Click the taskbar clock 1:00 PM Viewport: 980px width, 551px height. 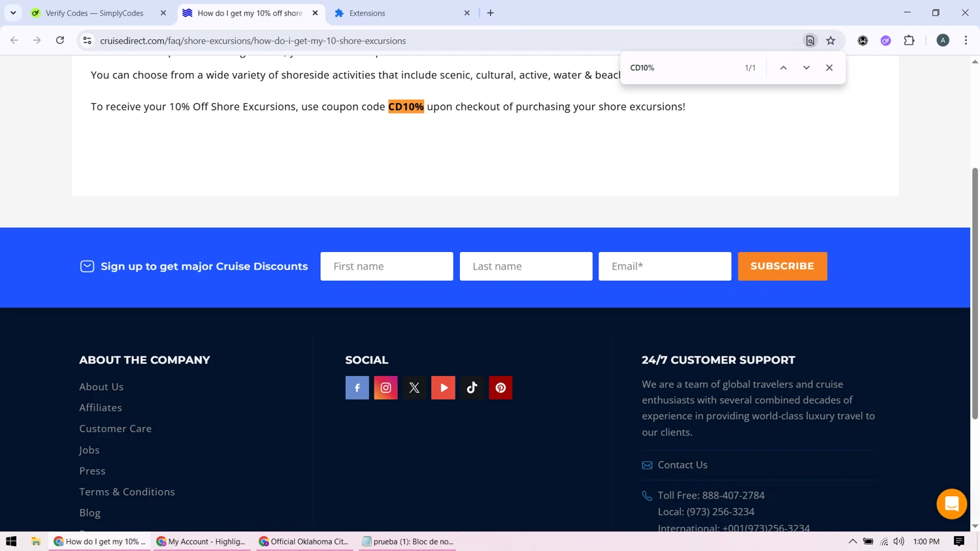pos(926,541)
